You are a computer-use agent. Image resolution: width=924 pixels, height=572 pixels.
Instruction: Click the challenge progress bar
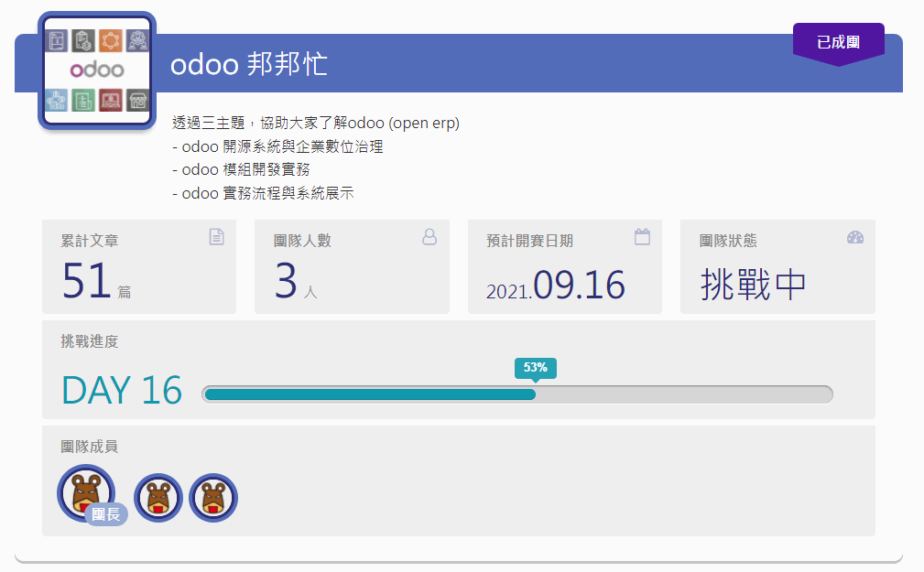[517, 394]
